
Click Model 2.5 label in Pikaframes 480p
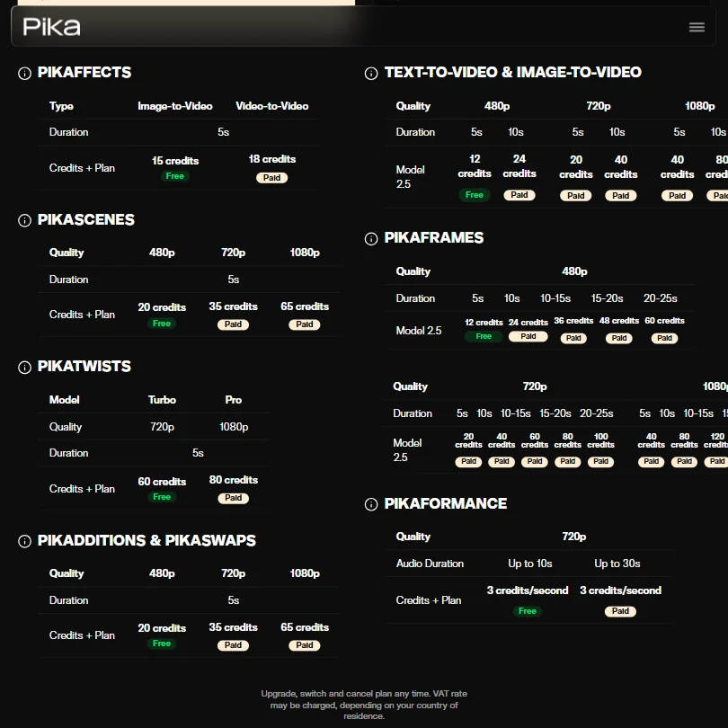[418, 331]
